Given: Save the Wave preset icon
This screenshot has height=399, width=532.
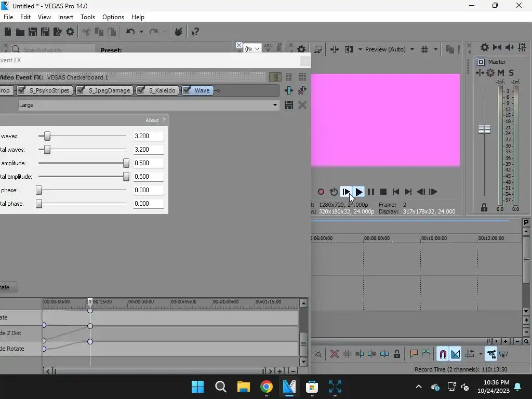Looking at the screenshot, I should click(289, 105).
